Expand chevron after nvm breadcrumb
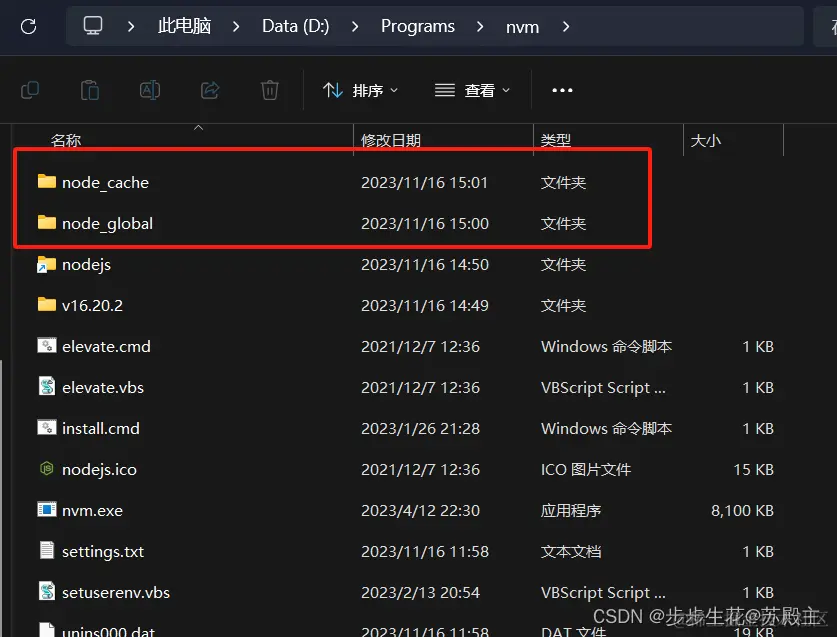Viewport: 837px width, 637px height. coord(566,26)
